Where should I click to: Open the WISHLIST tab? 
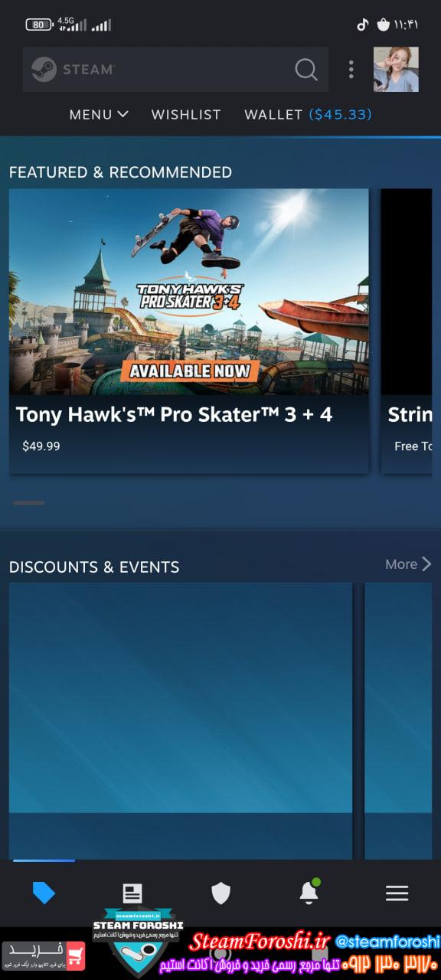(x=186, y=114)
